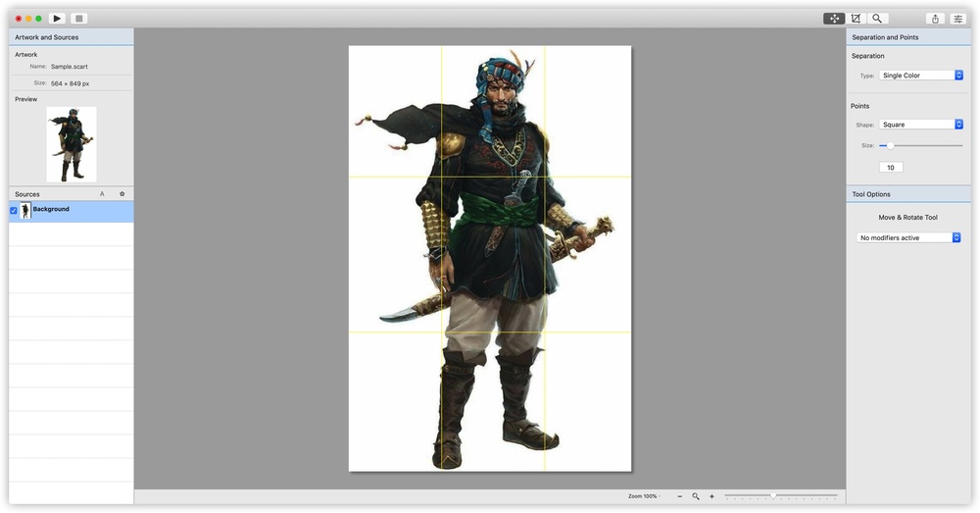Click the 'Tool Options' panel header
980x513 pixels.
[908, 194]
